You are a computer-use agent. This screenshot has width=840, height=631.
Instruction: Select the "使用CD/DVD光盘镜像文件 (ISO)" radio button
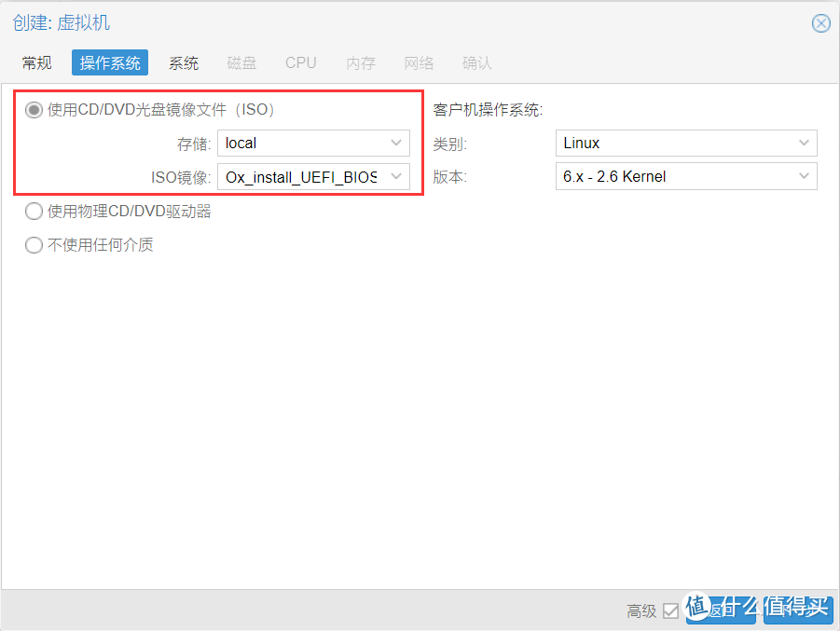34,109
